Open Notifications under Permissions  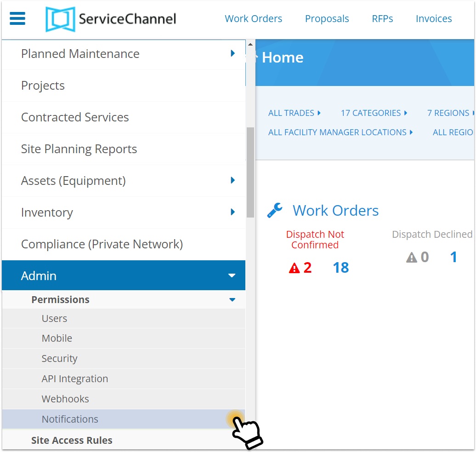coord(124,419)
